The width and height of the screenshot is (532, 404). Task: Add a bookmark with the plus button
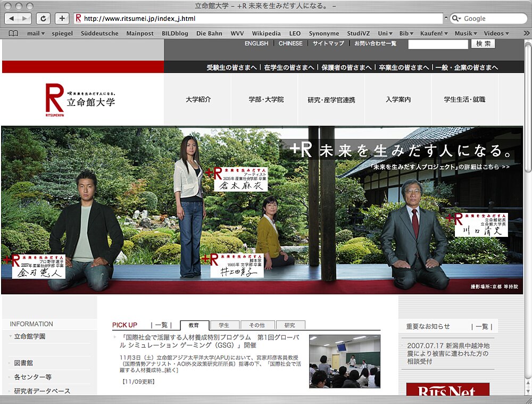tap(62, 19)
